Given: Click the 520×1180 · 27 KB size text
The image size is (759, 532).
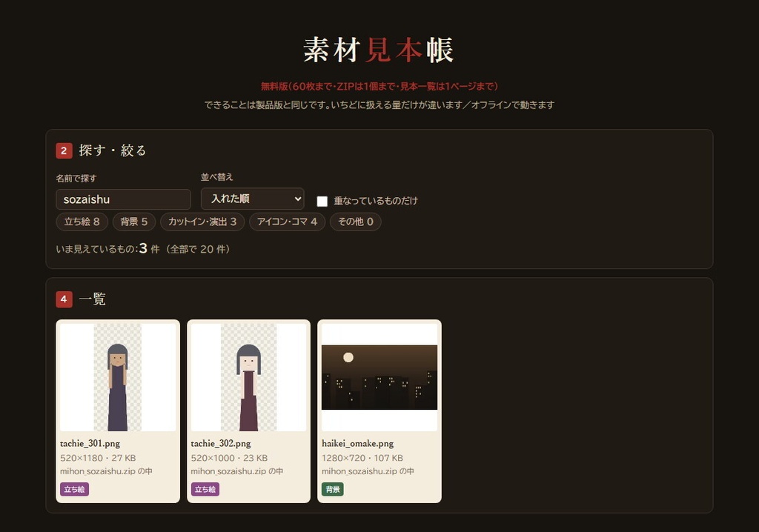Looking at the screenshot, I should pos(99,458).
